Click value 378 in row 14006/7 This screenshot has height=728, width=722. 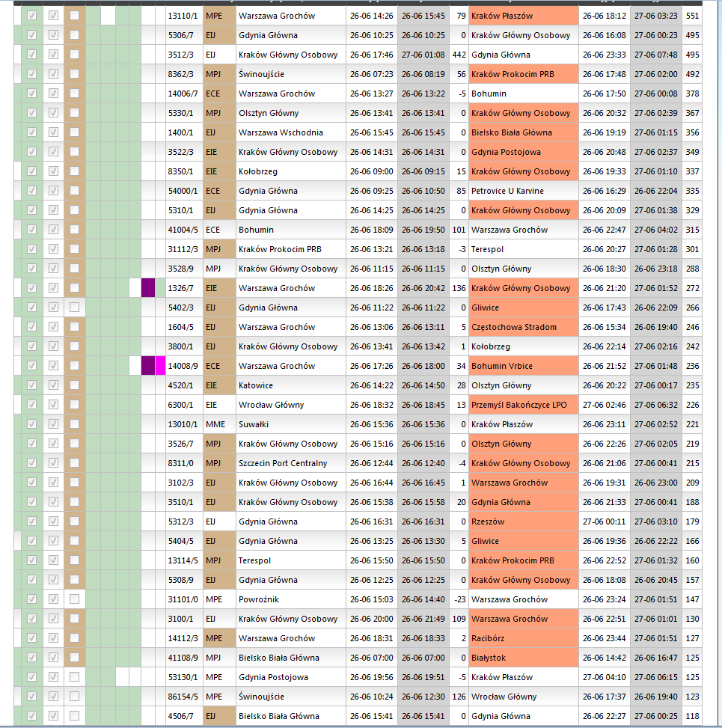(x=692, y=94)
